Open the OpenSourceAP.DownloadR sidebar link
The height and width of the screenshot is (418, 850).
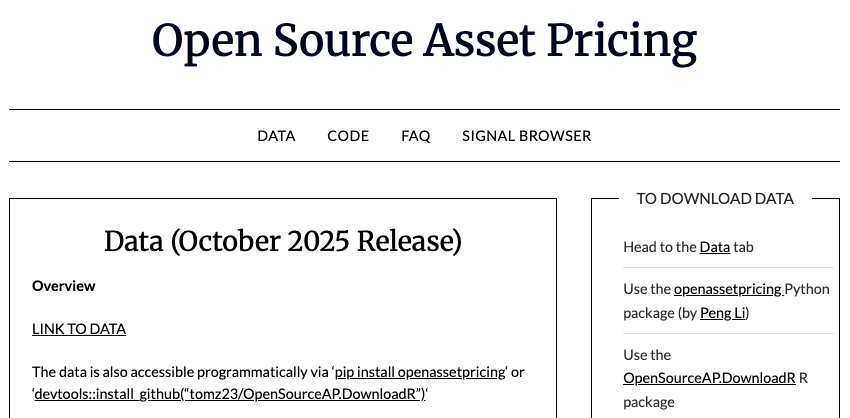pyautogui.click(x=709, y=378)
